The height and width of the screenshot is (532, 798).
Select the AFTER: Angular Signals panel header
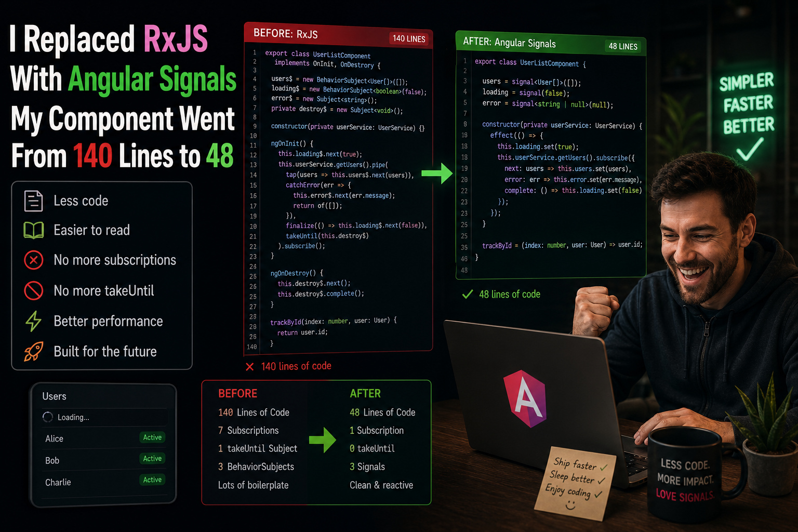click(551, 43)
